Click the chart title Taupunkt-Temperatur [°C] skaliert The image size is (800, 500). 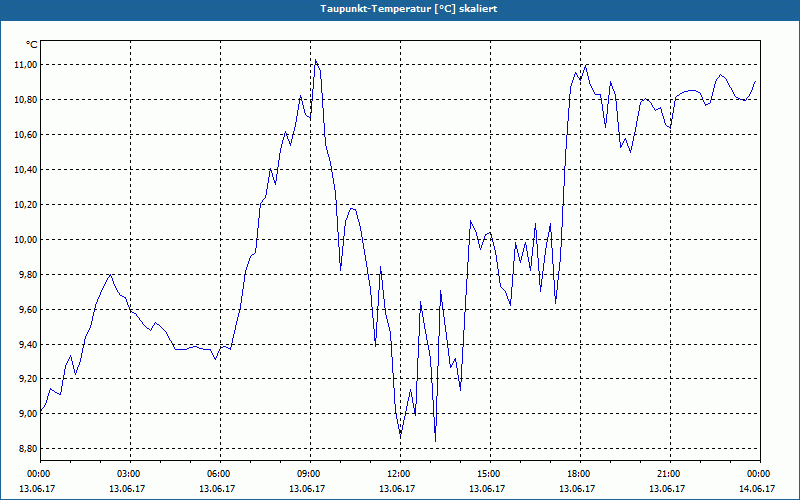[409, 9]
